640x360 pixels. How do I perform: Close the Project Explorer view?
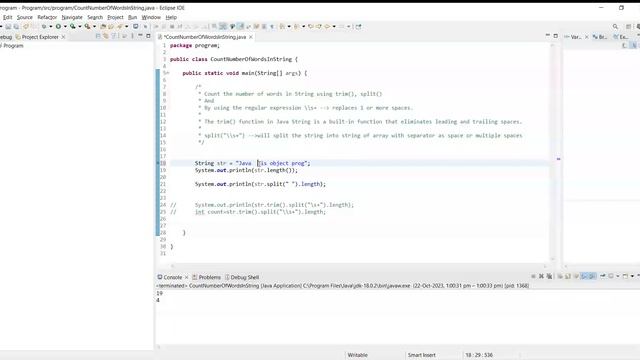[x=63, y=37]
